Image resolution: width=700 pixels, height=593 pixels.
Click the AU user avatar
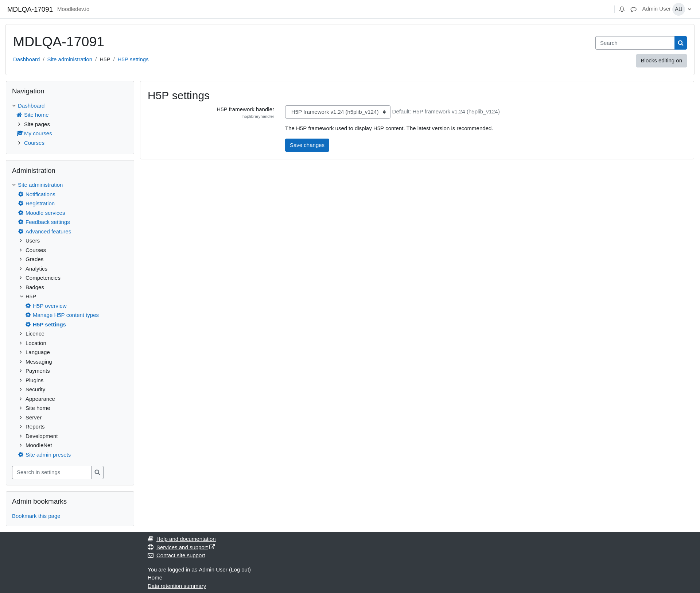click(x=678, y=9)
